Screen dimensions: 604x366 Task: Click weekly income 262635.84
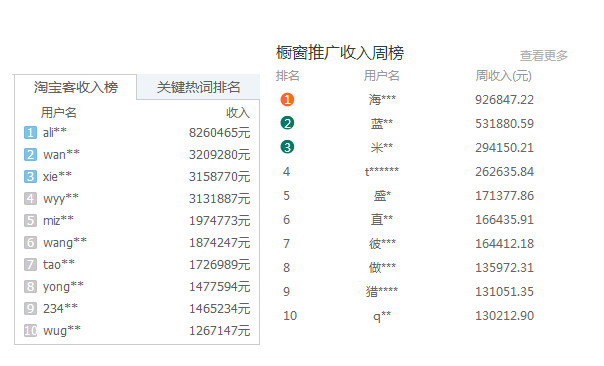click(504, 171)
